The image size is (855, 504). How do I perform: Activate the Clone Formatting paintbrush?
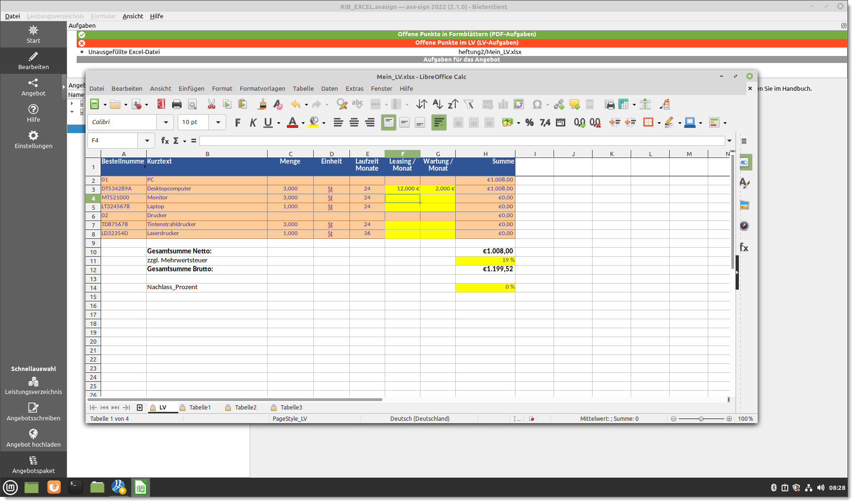pos(262,104)
